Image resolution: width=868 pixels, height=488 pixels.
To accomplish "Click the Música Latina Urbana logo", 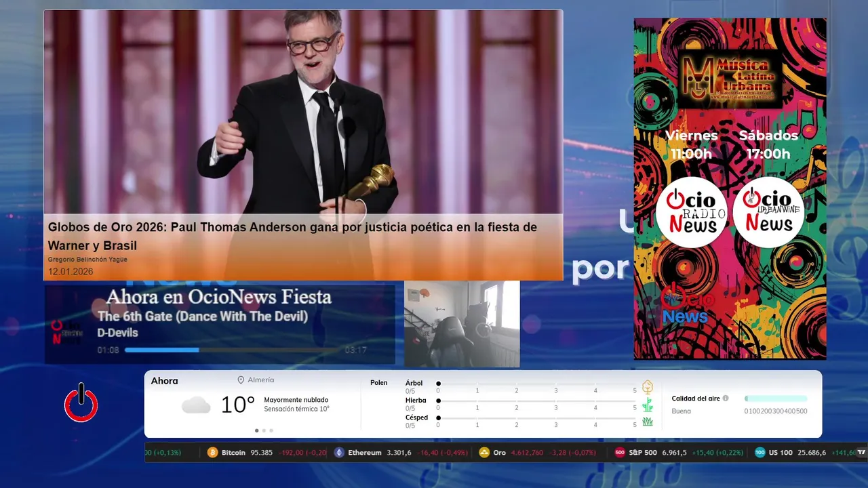I will [x=730, y=79].
